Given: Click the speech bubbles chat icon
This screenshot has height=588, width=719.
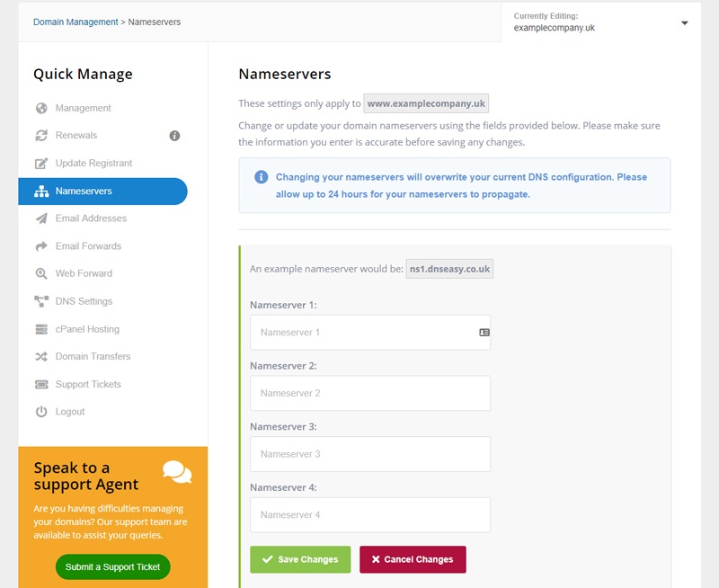Looking at the screenshot, I should pos(177,472).
